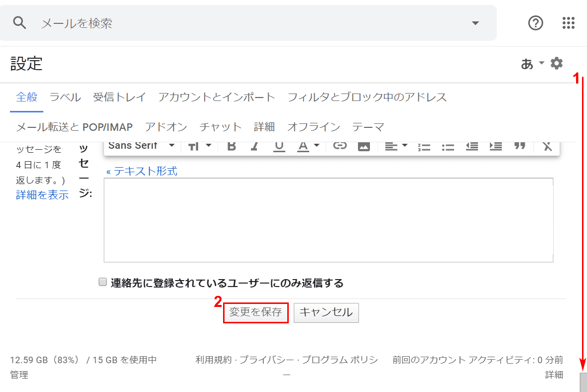
Task: Click the search magnifier icon
Action: point(19,23)
